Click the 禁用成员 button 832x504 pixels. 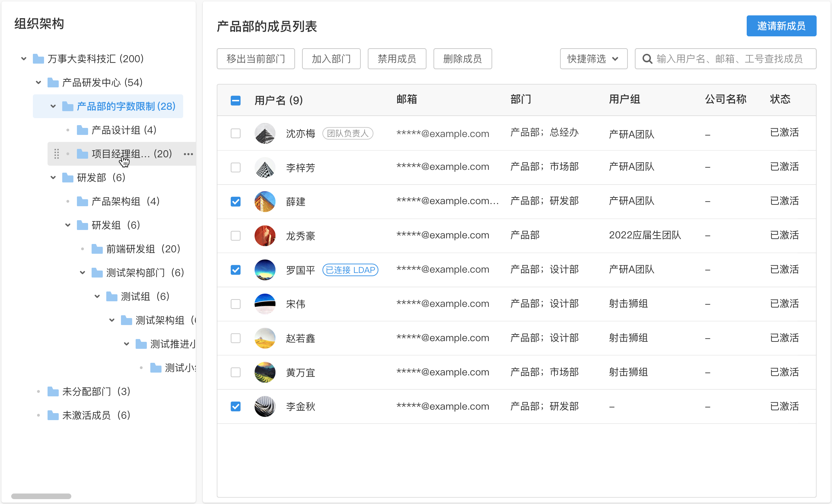[x=397, y=59]
